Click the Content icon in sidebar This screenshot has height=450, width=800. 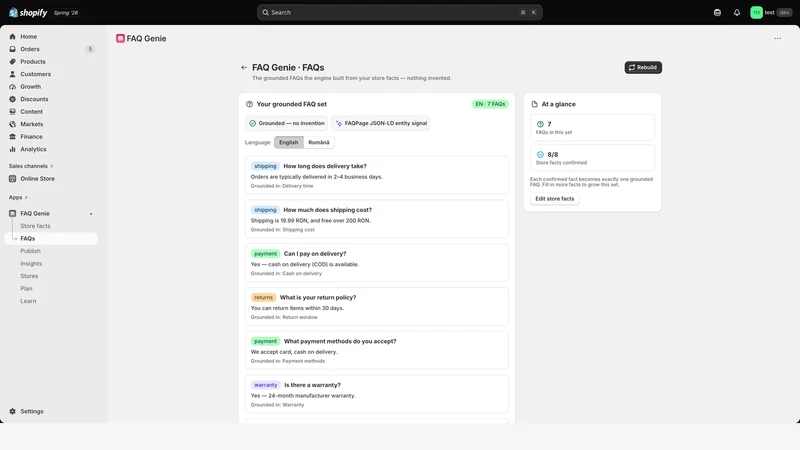tap(12, 112)
